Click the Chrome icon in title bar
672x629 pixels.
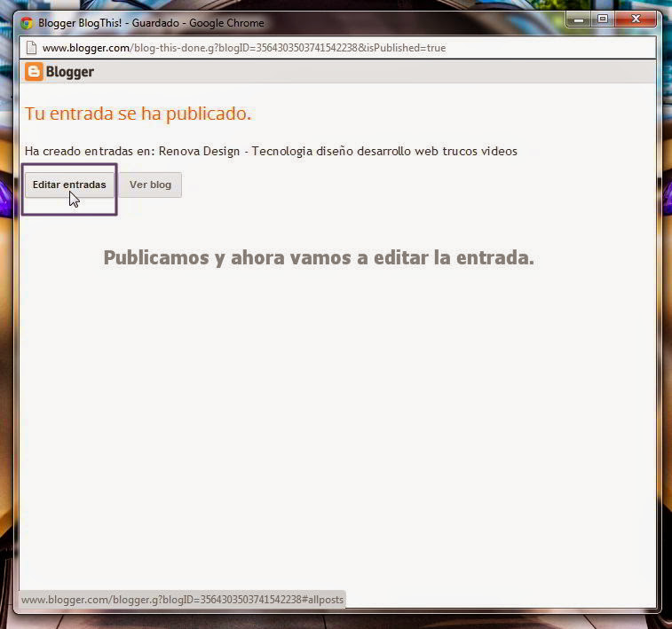pos(27,23)
